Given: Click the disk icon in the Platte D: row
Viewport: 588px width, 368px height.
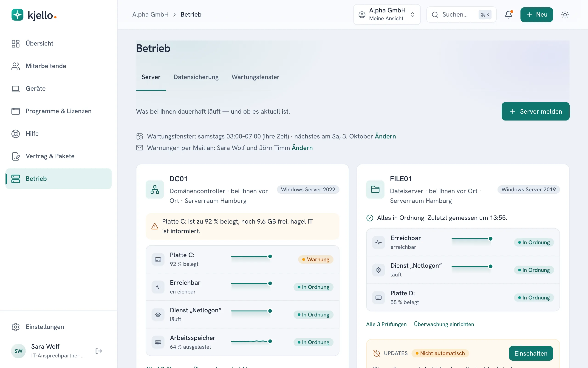Looking at the screenshot, I should 379,297.
